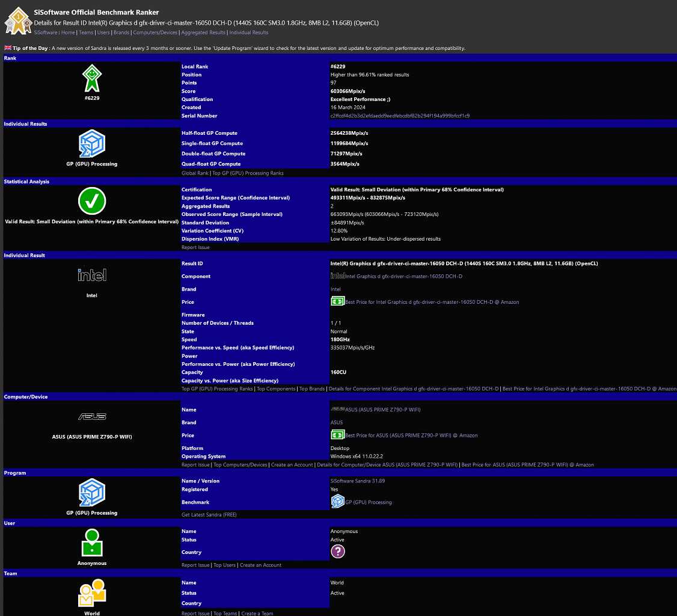Open Computers/Devices in top navigation
The image size is (677, 616).
pos(155,32)
